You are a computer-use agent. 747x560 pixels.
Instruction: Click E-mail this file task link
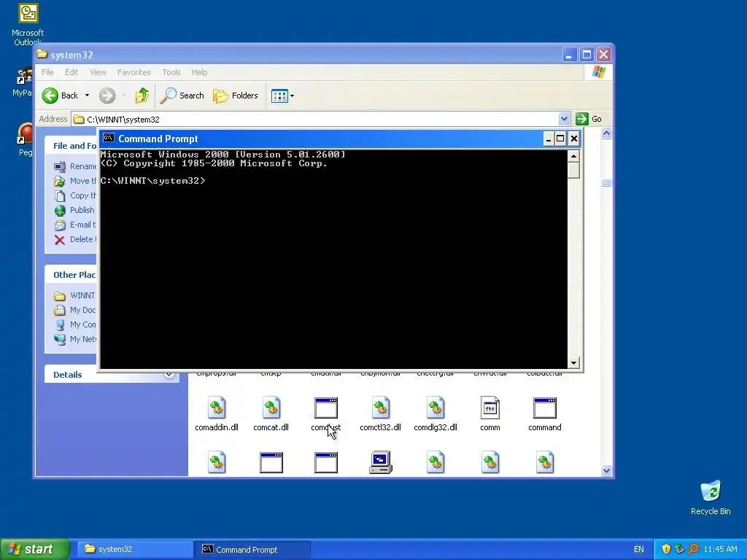click(x=75, y=225)
